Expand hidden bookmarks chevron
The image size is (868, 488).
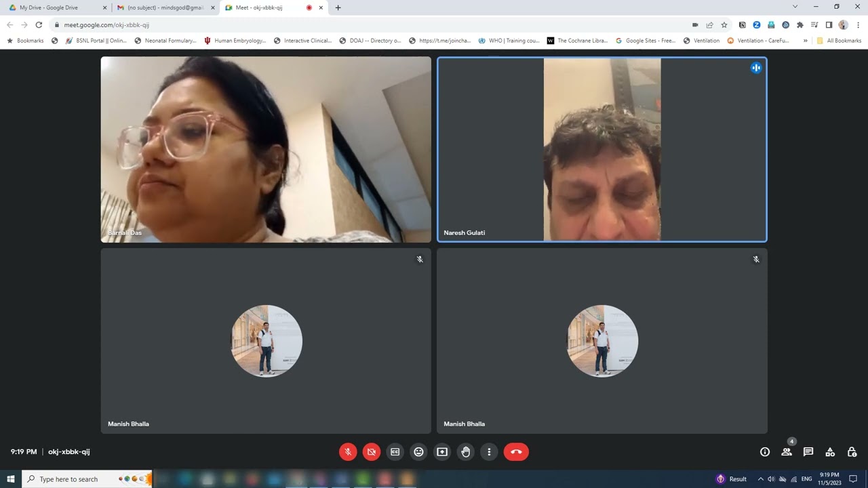coord(805,41)
